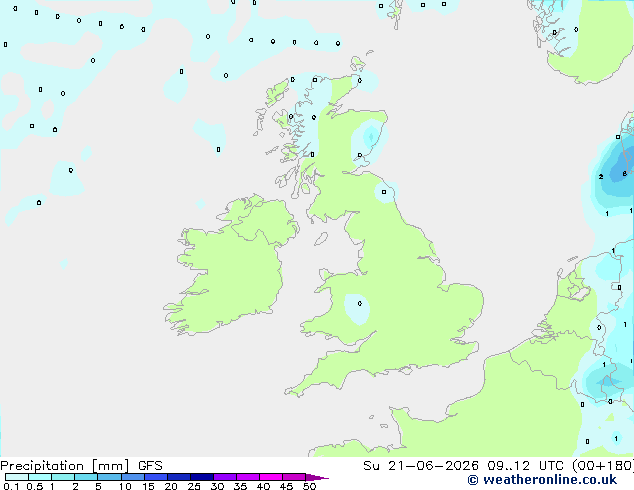Image resolution: width=634 pixels, height=490 pixels.
Task: Choose the 35–40 mm violet legend swatch
Action: point(247,477)
